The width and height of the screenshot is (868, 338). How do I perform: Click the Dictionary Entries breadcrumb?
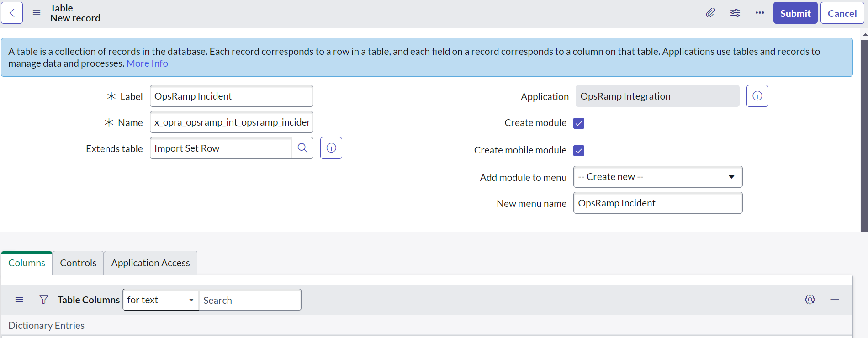click(46, 326)
